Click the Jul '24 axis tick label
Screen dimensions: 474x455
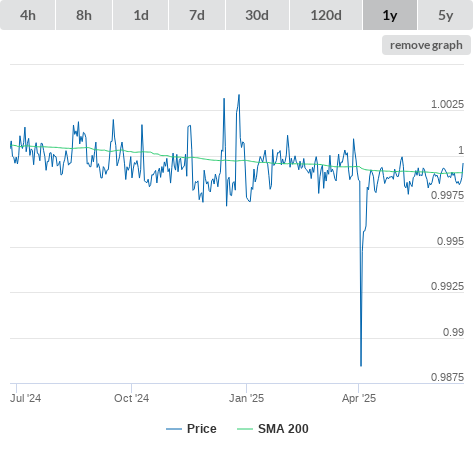[x=25, y=398]
